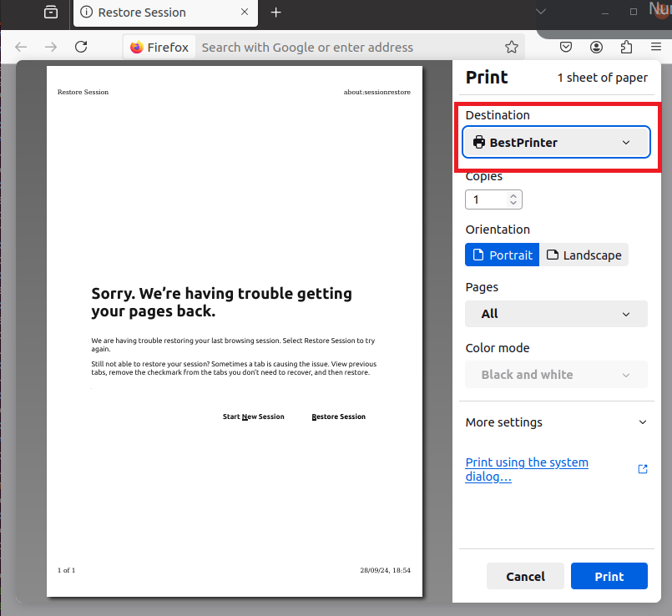This screenshot has width=672, height=616.
Task: Go forward to the next page
Action: (x=51, y=47)
